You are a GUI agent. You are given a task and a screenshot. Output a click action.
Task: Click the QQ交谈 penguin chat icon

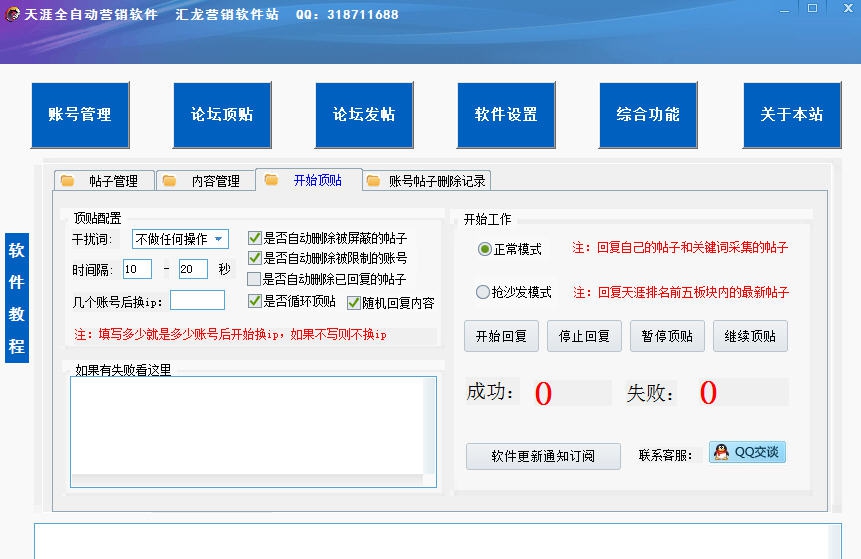pos(721,453)
